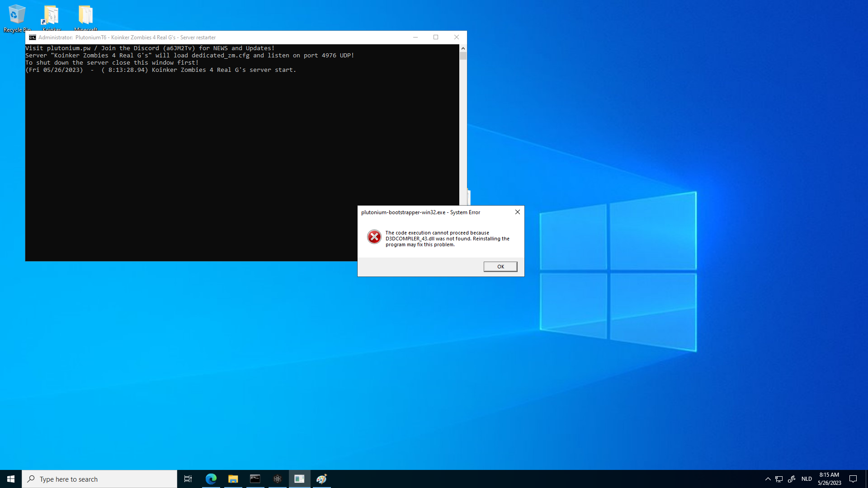868x488 pixels.
Task: Click the 'Administrator: PlutoniumT6' window title text
Action: tap(127, 38)
